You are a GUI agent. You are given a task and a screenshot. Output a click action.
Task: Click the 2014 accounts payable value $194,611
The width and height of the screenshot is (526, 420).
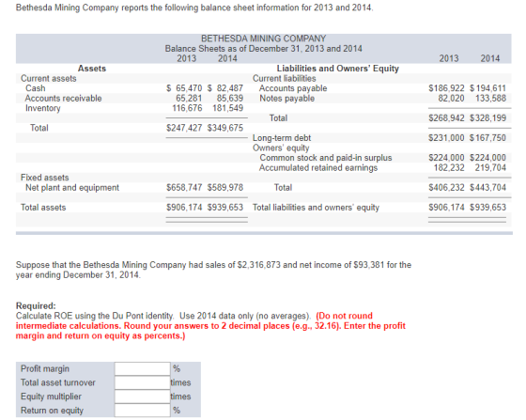487,88
